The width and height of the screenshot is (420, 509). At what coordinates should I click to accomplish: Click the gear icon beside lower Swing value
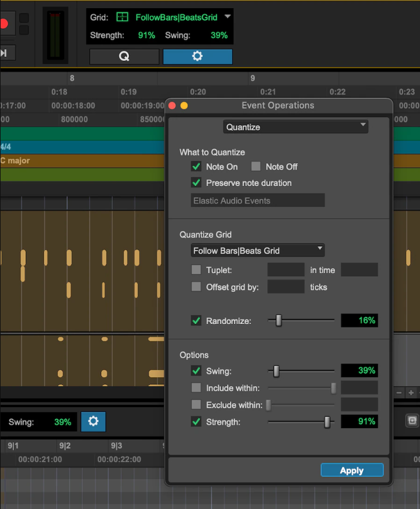point(94,421)
